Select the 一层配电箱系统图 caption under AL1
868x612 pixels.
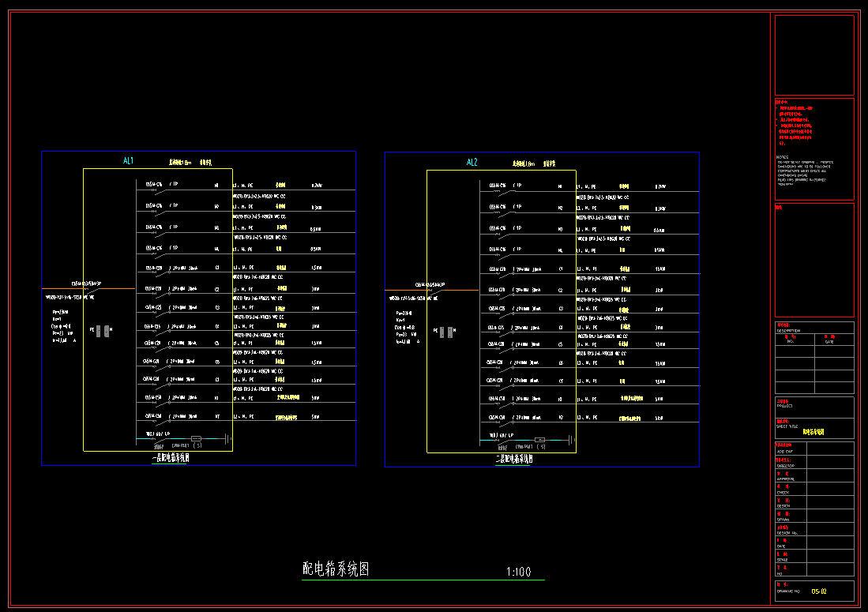171,457
